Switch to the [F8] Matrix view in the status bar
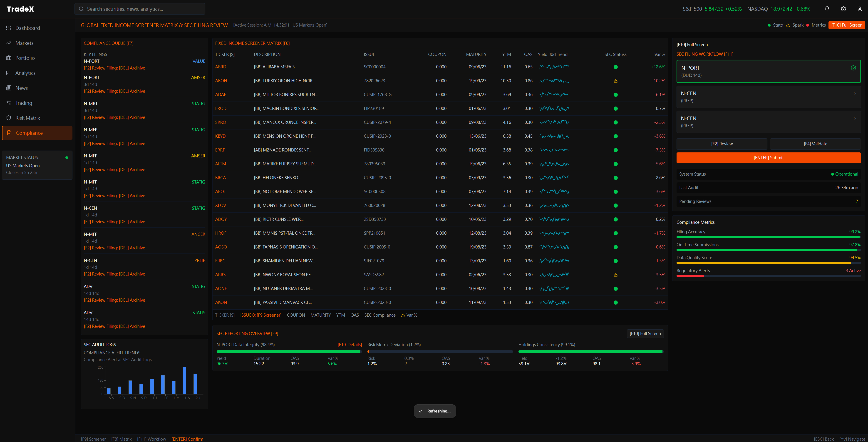The height and width of the screenshot is (442, 868). pyautogui.click(x=122, y=439)
